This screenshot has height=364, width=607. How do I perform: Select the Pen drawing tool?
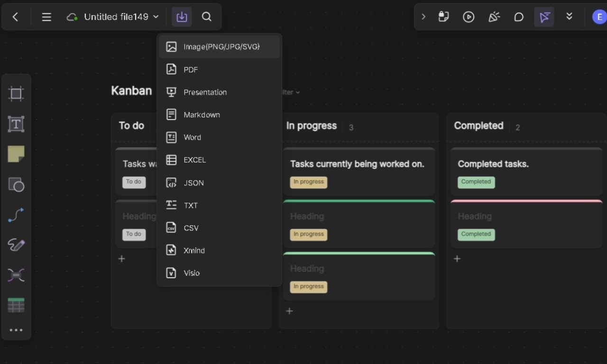tap(16, 245)
